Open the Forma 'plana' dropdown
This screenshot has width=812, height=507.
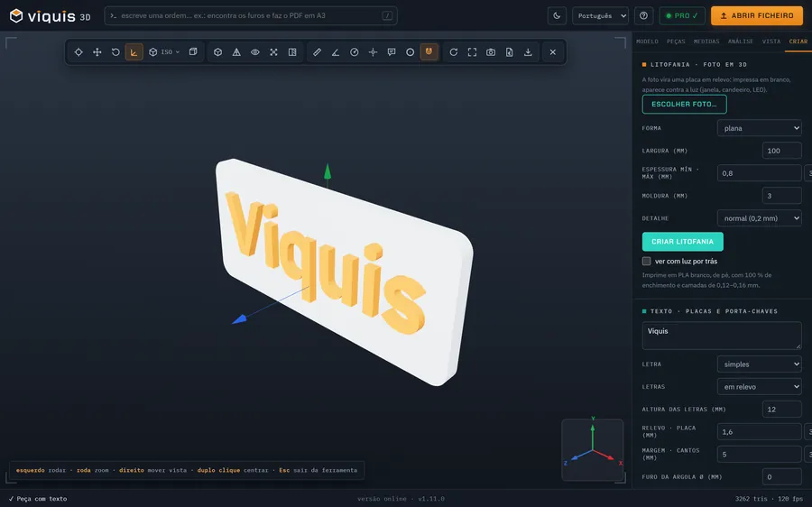(x=759, y=128)
